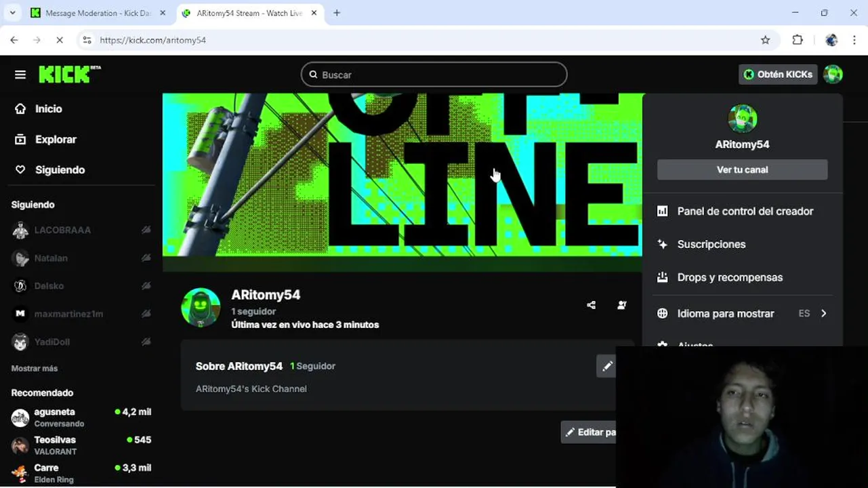Click Carre channel avatar
The height and width of the screenshot is (488, 868).
(x=20, y=473)
